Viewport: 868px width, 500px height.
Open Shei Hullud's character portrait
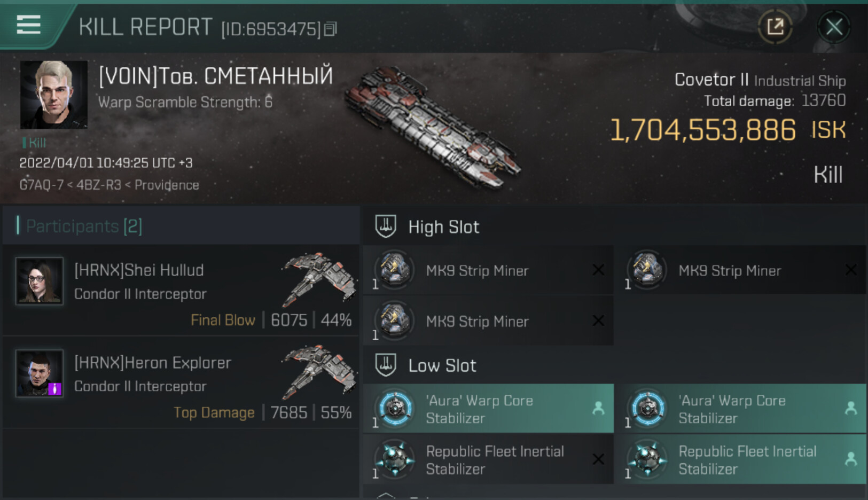(x=39, y=281)
